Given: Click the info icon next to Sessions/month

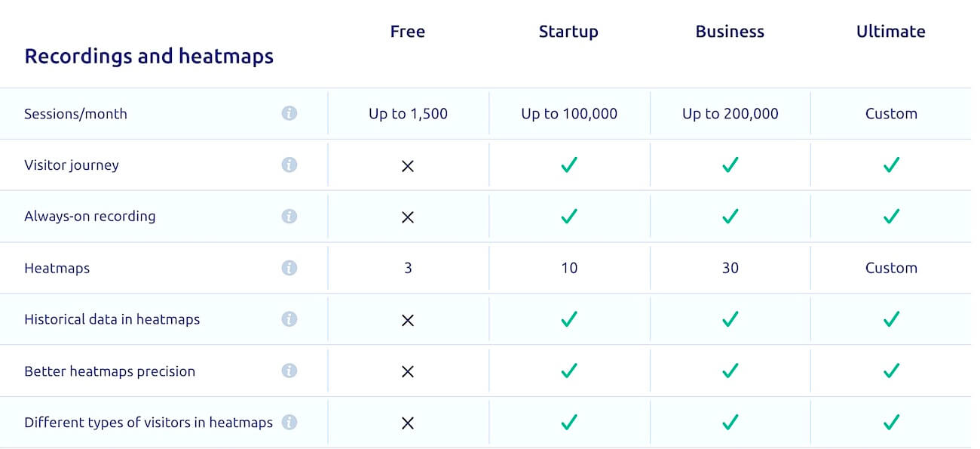Looking at the screenshot, I should 289,113.
